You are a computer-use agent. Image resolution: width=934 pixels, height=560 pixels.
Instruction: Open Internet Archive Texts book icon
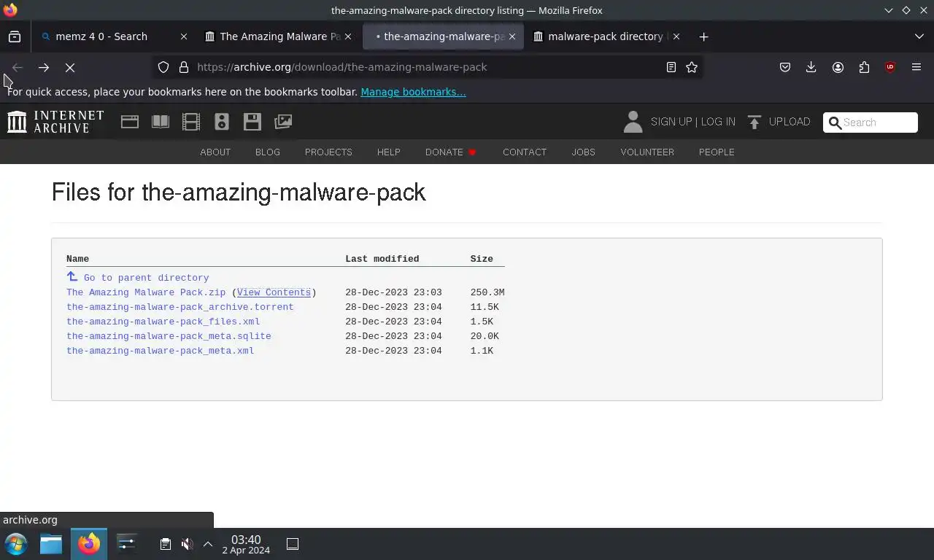coord(161,122)
